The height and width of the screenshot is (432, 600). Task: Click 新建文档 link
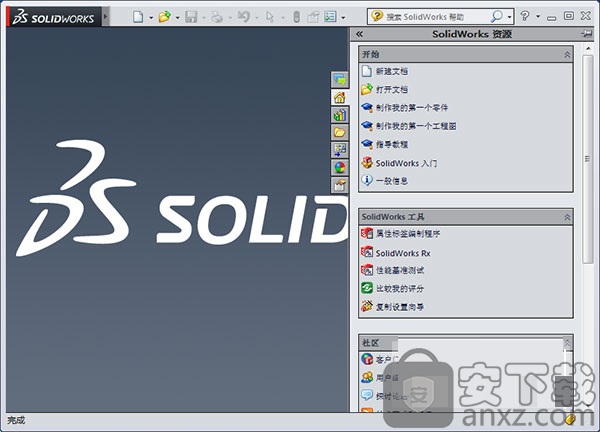click(391, 71)
